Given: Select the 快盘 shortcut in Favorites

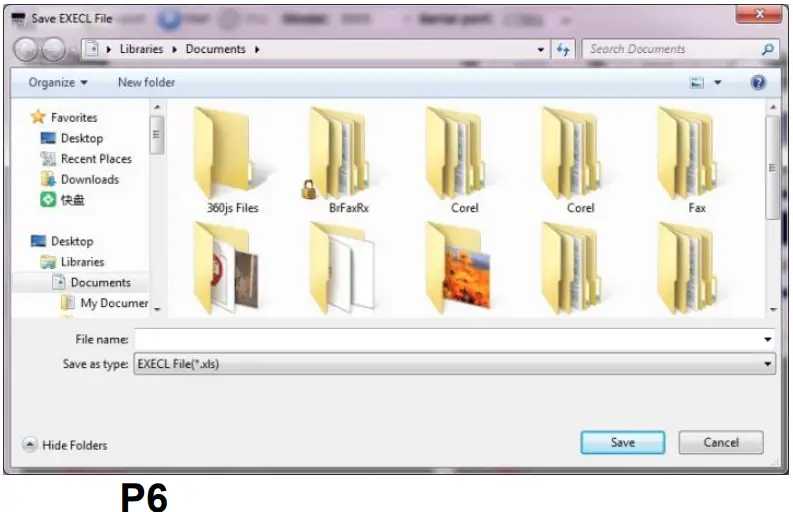Looking at the screenshot, I should tap(62, 200).
